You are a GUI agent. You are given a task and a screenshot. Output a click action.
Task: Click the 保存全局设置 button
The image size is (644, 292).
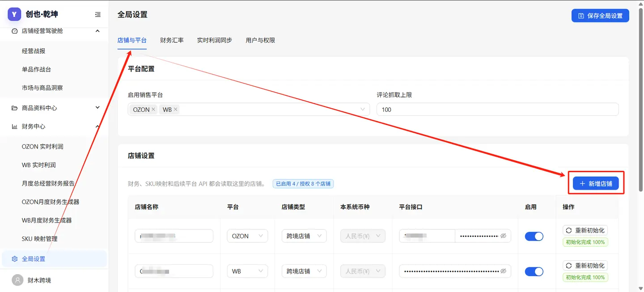pyautogui.click(x=600, y=16)
